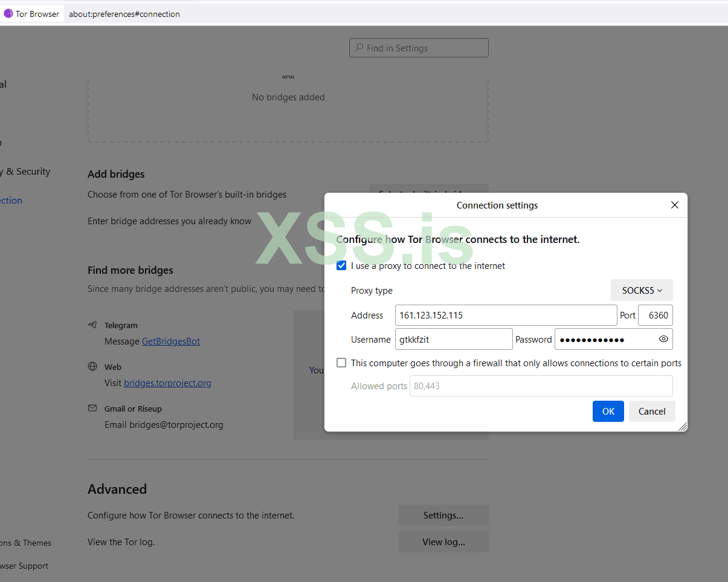Viewport: 728px width, 582px height.
Task: Enable the firewall allowed ports checkbox
Action: [x=341, y=363]
